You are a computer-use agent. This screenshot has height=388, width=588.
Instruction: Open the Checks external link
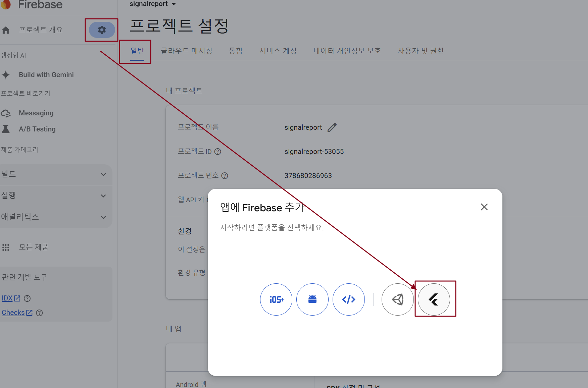(17, 313)
